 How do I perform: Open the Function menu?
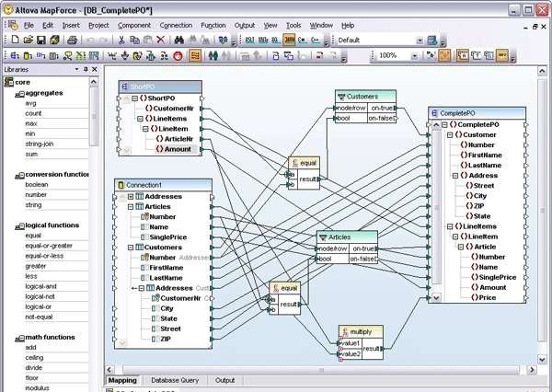click(213, 26)
